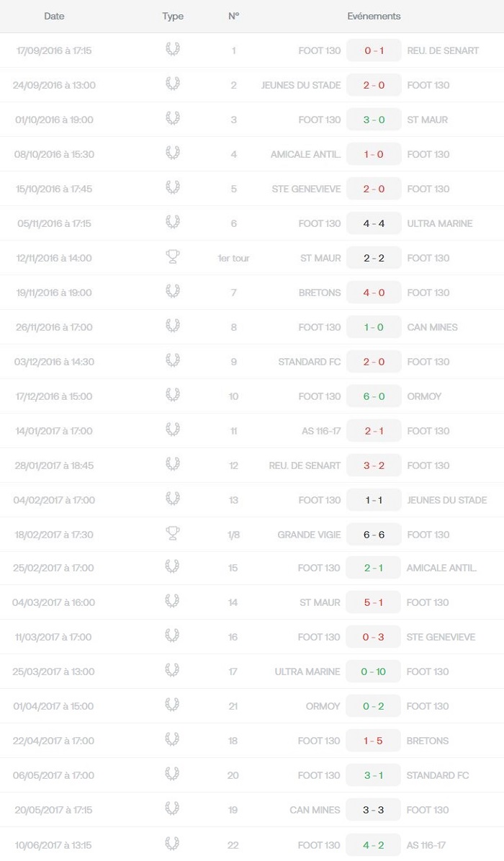Click the date 20/05/2017 à 17:15
The image size is (504, 861).
[53, 810]
